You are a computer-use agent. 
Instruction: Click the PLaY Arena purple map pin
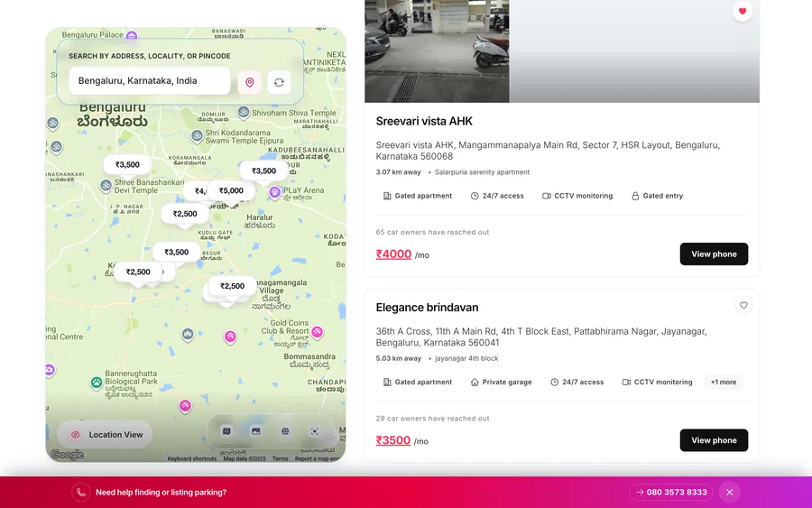[274, 192]
